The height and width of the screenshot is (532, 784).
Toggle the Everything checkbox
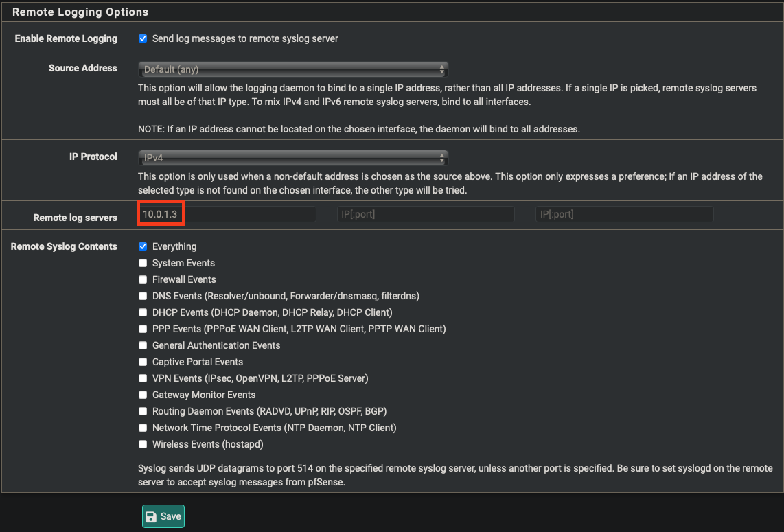143,246
